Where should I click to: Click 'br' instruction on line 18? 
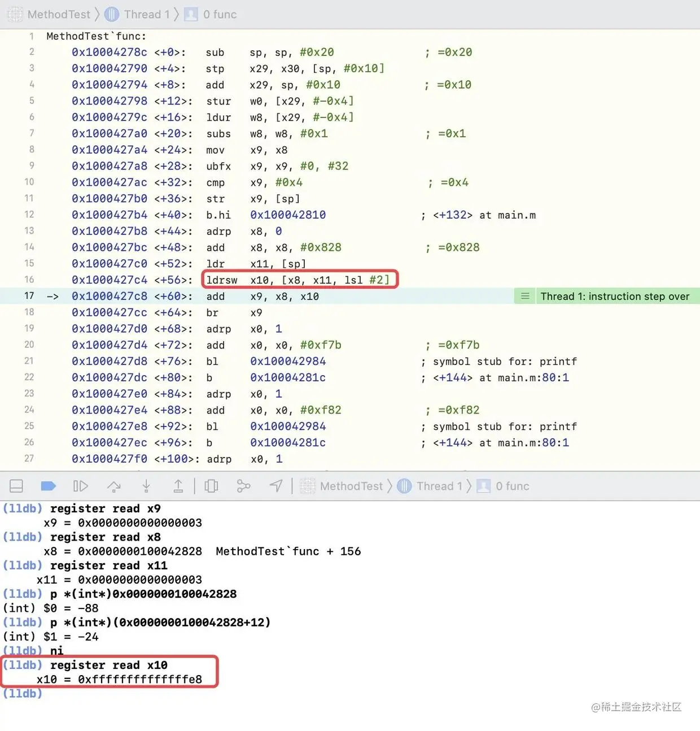click(x=212, y=313)
